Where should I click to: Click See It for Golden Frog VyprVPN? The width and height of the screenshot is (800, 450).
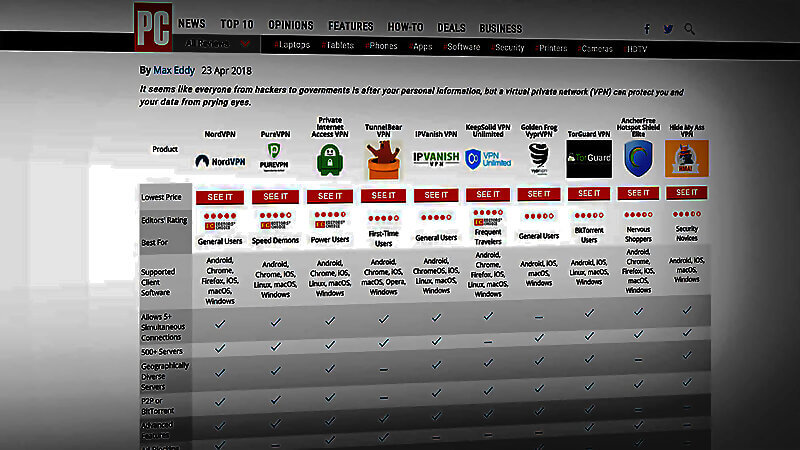point(539,194)
